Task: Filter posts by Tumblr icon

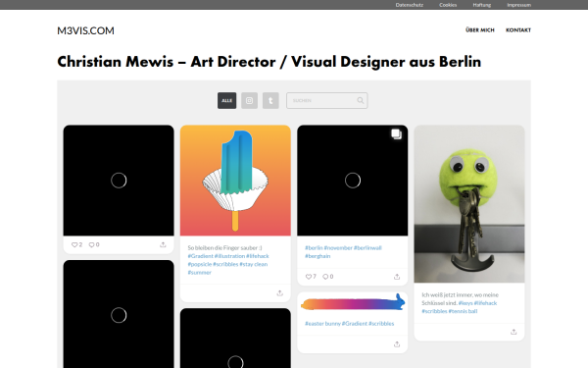Action: coord(270,101)
